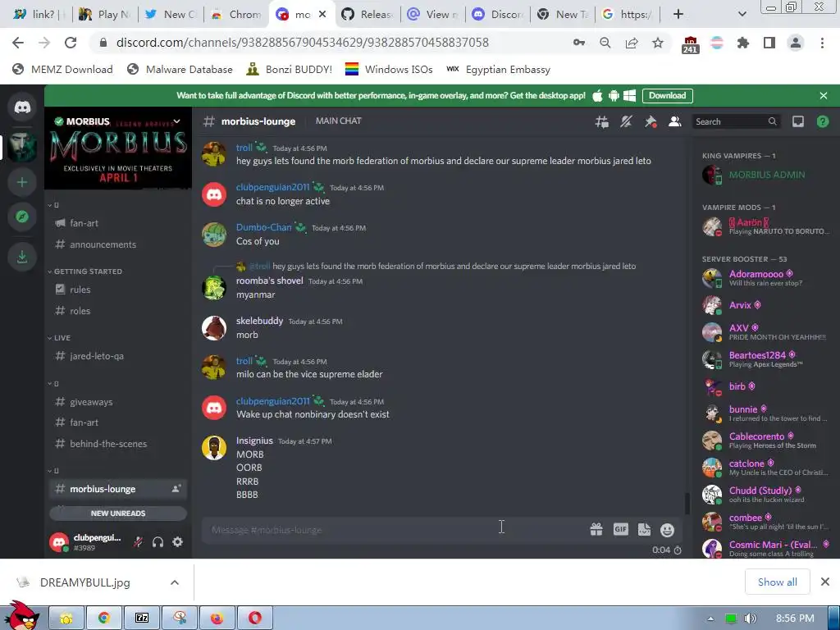Open Chrome three-dot menu
This screenshot has width=840, height=630.
(822, 43)
